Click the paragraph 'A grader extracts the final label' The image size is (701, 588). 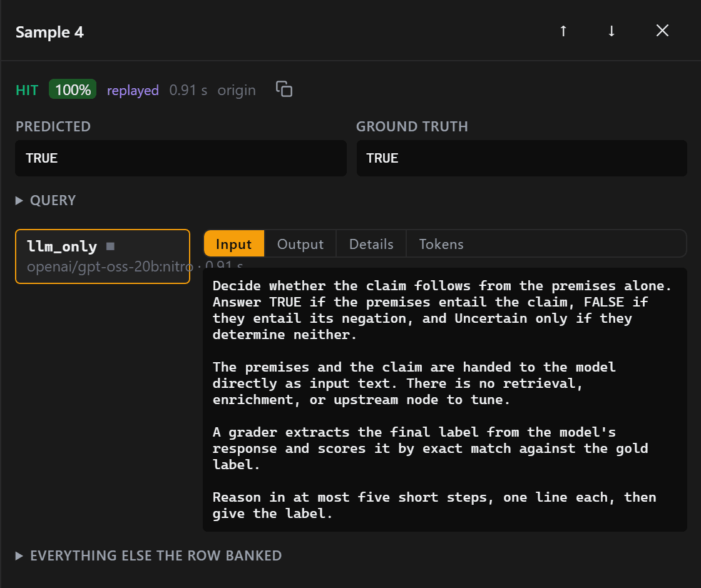coord(430,448)
